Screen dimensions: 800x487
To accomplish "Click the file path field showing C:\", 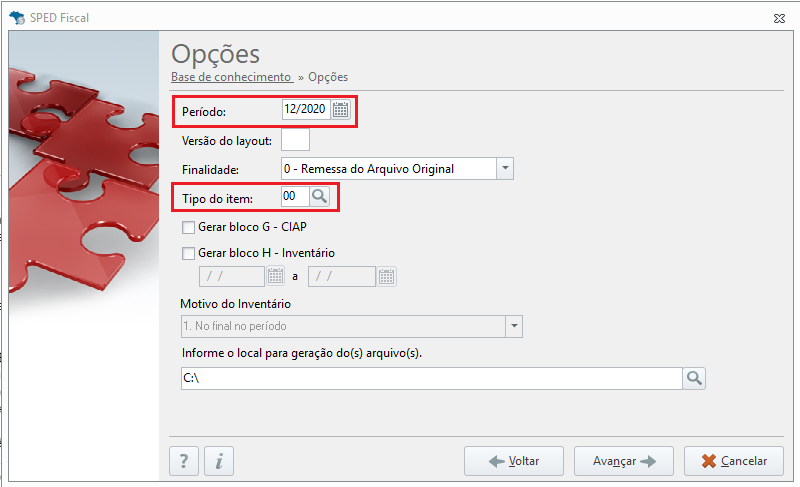I will coord(432,378).
